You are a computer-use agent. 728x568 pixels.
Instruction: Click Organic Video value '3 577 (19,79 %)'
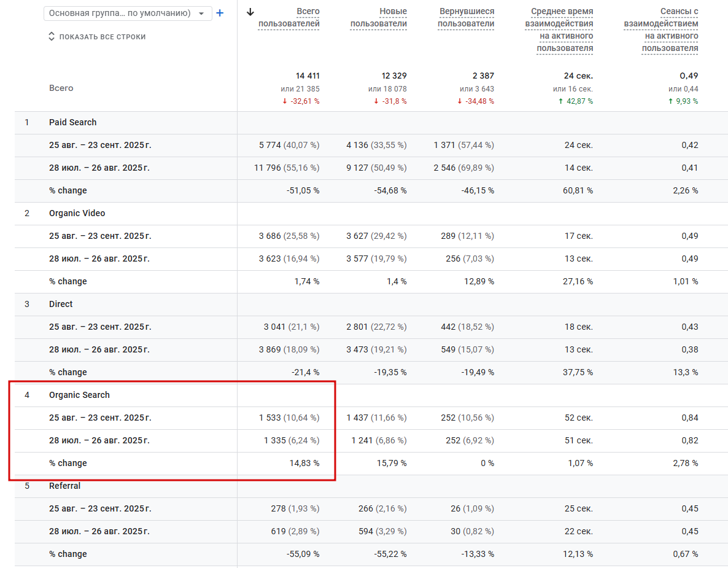coord(376,259)
